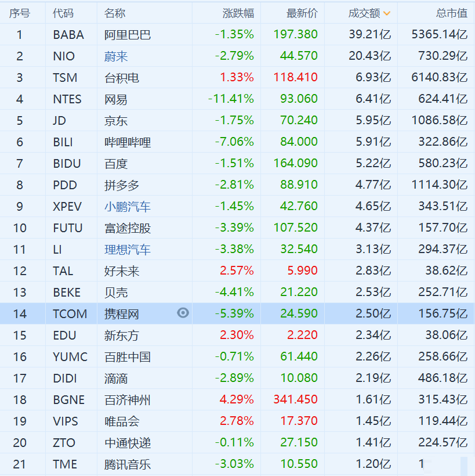Click the 台积电 name cell
The width and height of the screenshot is (475, 476).
coord(122,78)
